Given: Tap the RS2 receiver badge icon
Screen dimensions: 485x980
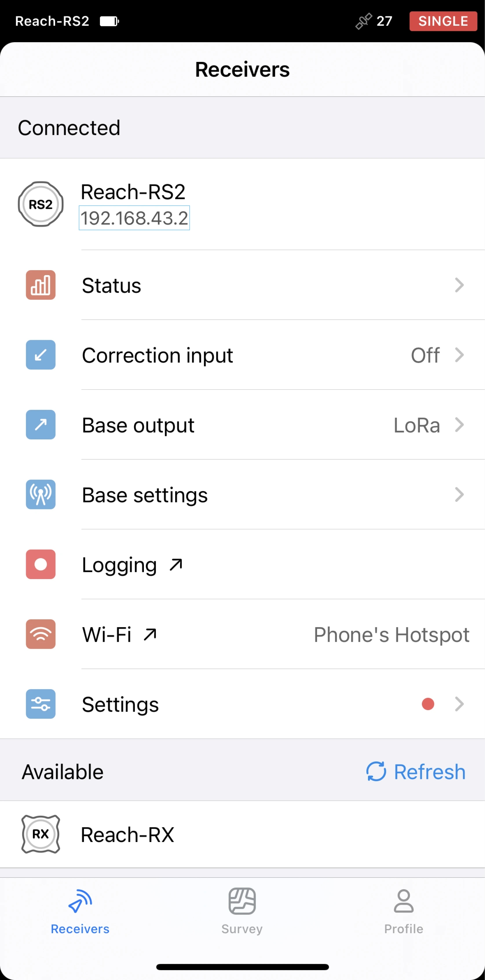Looking at the screenshot, I should coord(41,204).
